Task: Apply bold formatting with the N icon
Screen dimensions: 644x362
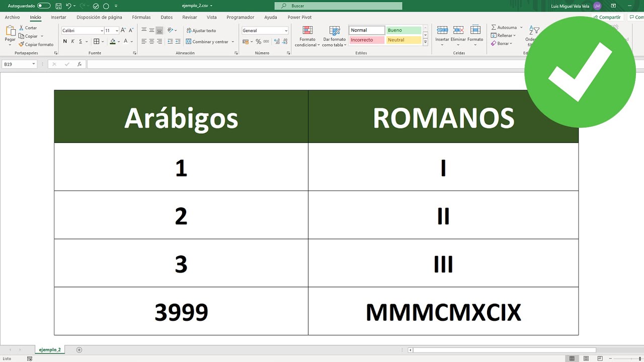Action: pyautogui.click(x=64, y=41)
